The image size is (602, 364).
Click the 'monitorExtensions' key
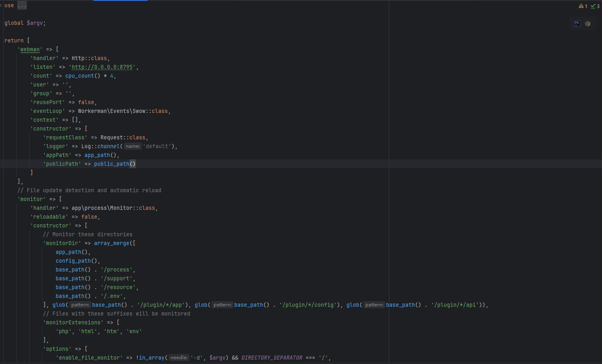[73, 322]
